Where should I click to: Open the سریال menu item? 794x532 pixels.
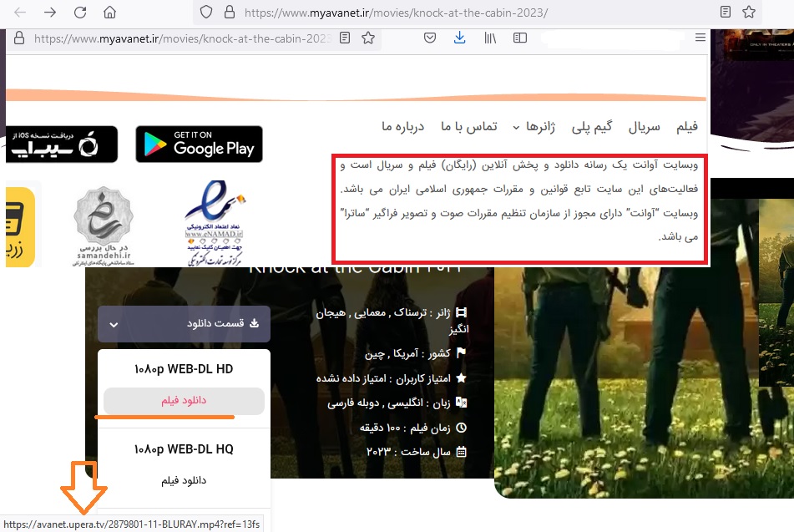pyautogui.click(x=644, y=127)
